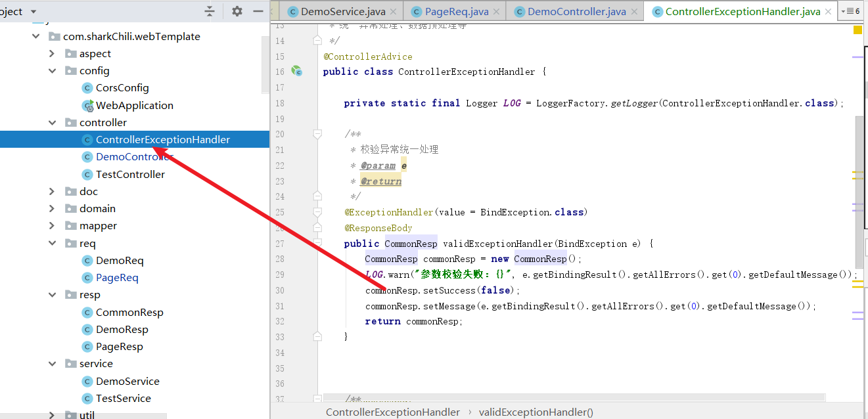868x419 pixels.
Task: Fold the Javadoc comment at line 20
Action: (317, 134)
